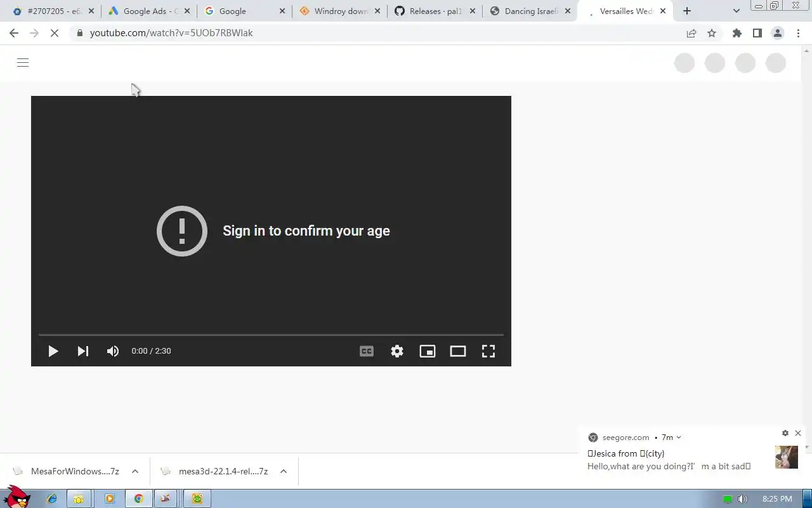Toggle closed captions in player
Screen dimensions: 812x508
click(367, 351)
